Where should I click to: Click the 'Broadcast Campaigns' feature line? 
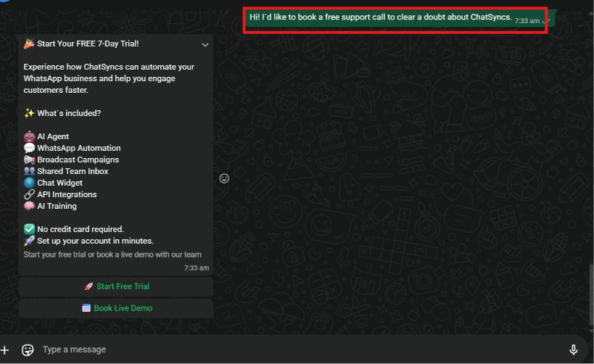[71, 160]
